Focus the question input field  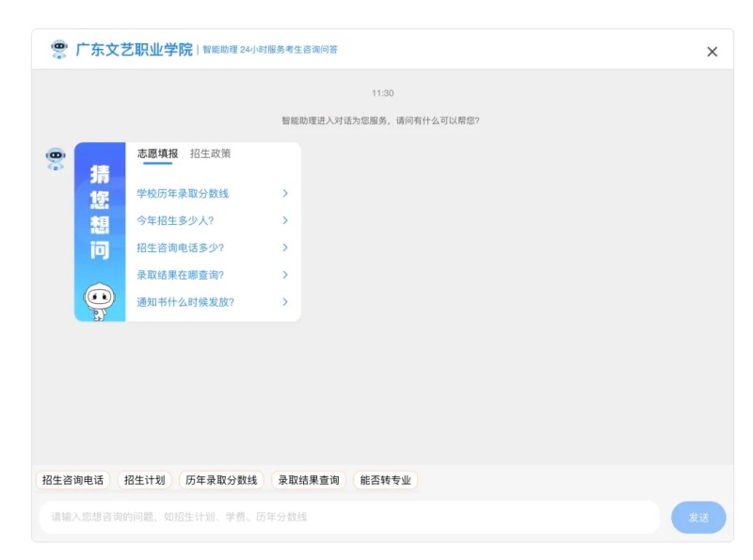[348, 517]
